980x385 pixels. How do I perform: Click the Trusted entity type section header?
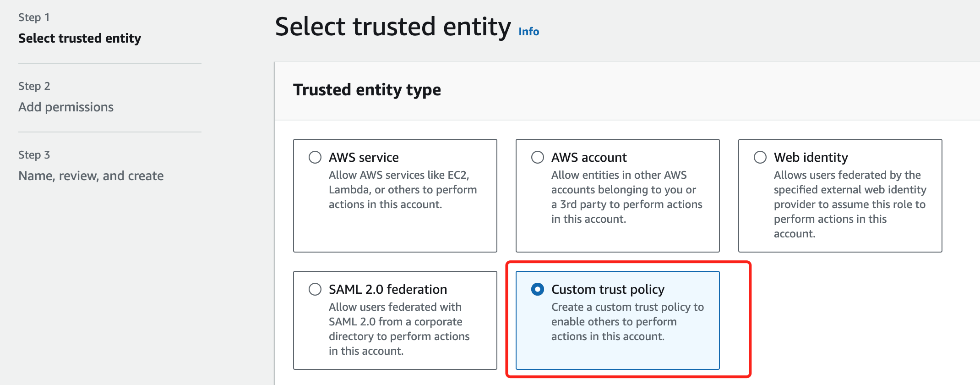click(367, 90)
